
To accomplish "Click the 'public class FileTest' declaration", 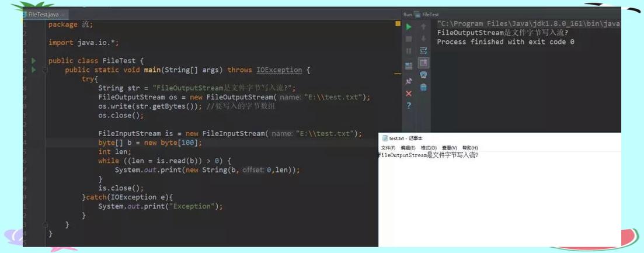I will pyautogui.click(x=96, y=61).
